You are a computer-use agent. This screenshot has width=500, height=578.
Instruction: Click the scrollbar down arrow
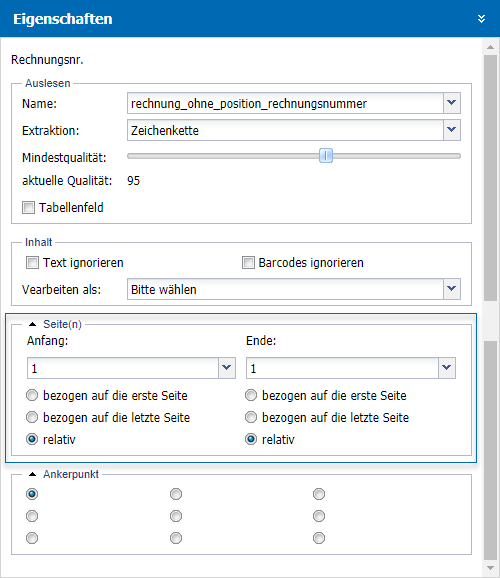click(490, 568)
